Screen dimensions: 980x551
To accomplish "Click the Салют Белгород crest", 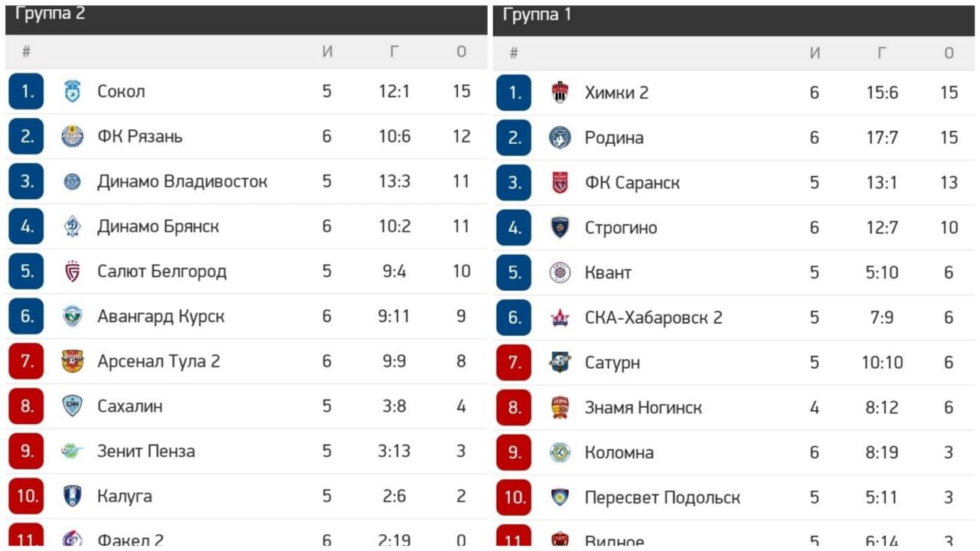I will 72,271.
